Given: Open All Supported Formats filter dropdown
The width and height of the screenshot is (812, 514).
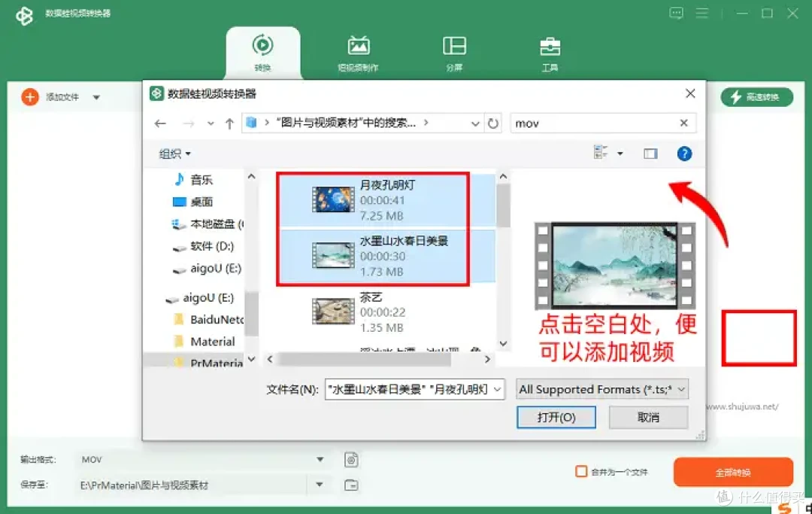Looking at the screenshot, I should [x=602, y=389].
